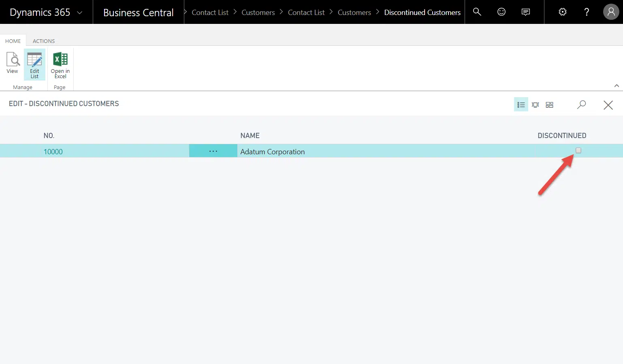623x364 pixels.
Task: Collapse the ribbon with chevron
Action: tap(617, 86)
